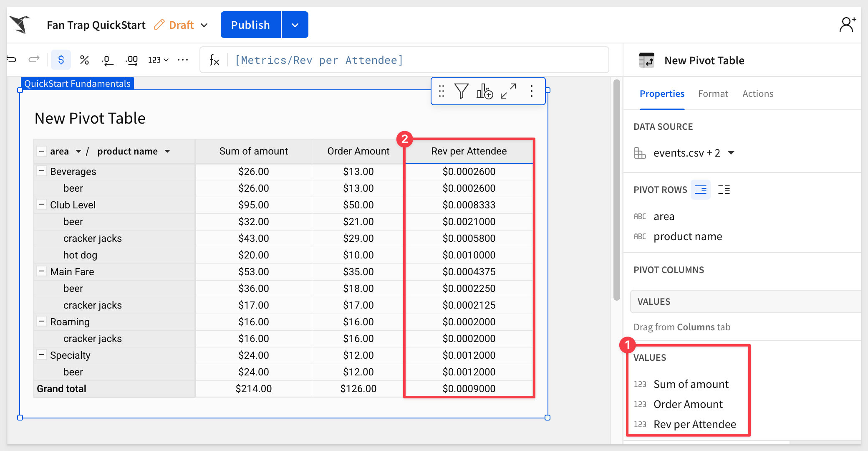Image resolution: width=868 pixels, height=451 pixels.
Task: Switch to the Format tab
Action: click(x=713, y=94)
